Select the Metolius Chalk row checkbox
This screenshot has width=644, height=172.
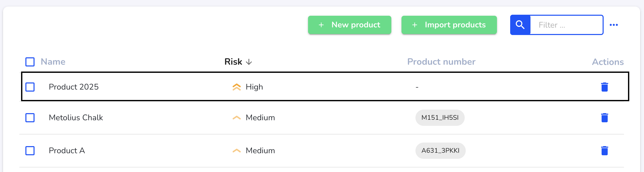[30, 118]
